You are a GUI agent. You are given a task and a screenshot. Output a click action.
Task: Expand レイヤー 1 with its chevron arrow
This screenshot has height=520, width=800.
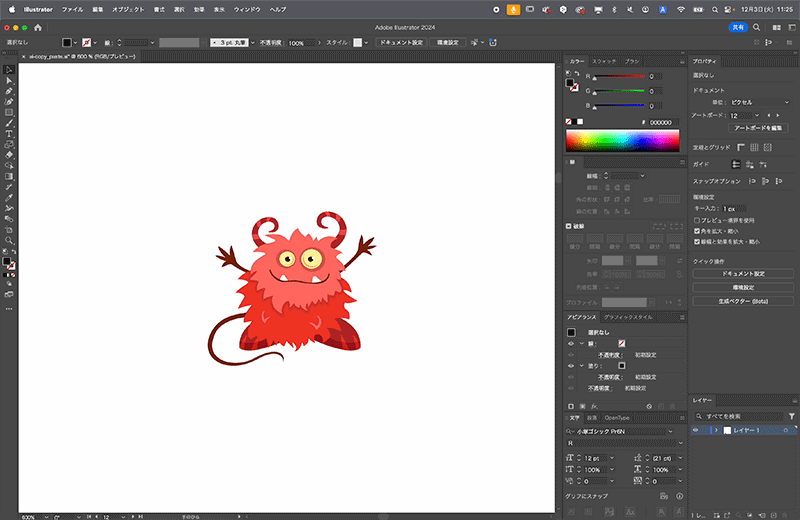click(x=715, y=430)
